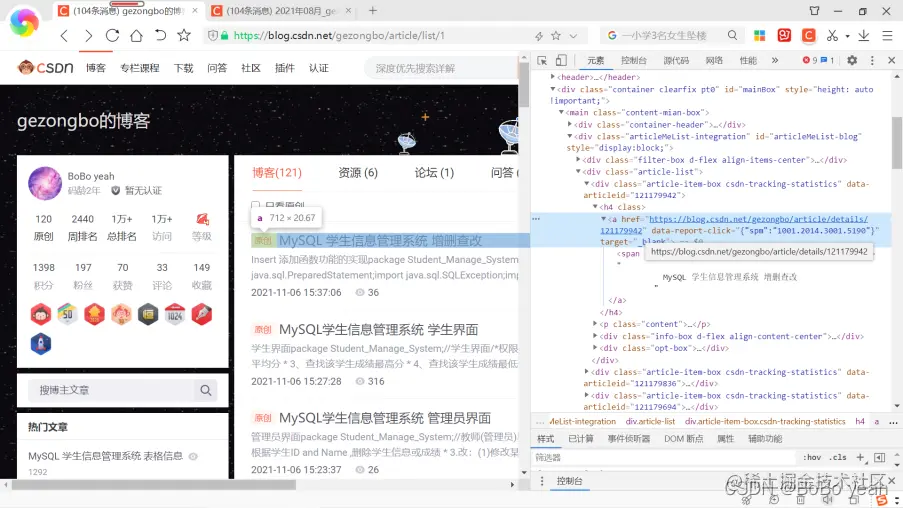
Task: Bookmark page with star icon left of URL
Action: 184,36
